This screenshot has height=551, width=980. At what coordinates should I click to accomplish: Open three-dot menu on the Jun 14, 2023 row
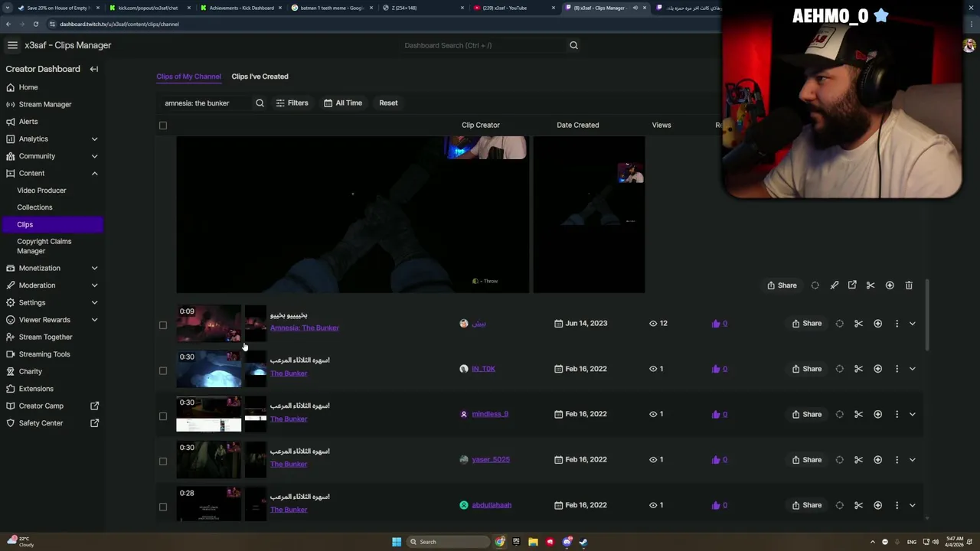[897, 324]
